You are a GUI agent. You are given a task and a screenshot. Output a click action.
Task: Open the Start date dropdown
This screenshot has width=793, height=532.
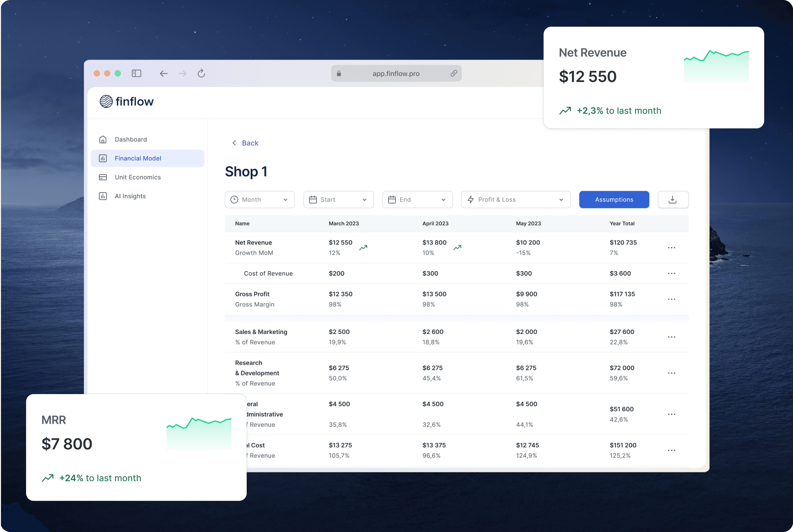[338, 200]
